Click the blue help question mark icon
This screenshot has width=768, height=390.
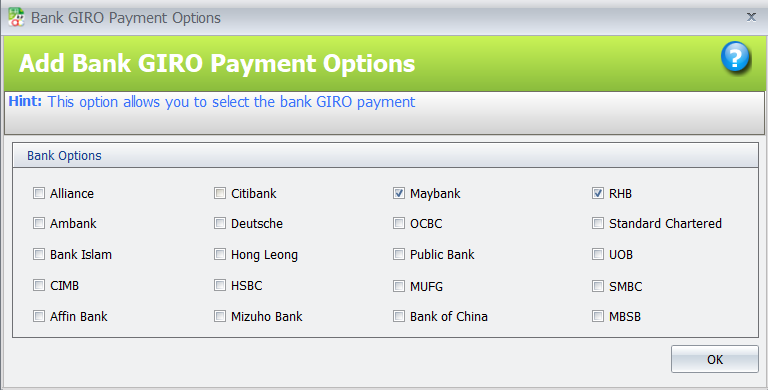(x=735, y=57)
